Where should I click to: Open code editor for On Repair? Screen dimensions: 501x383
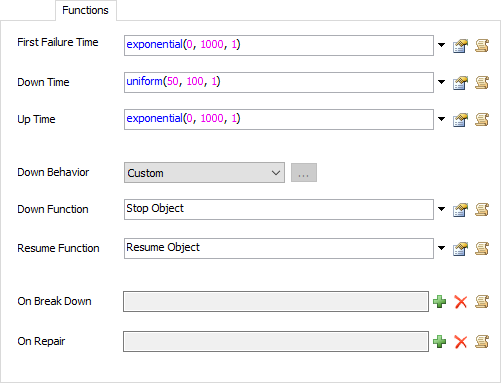click(482, 342)
